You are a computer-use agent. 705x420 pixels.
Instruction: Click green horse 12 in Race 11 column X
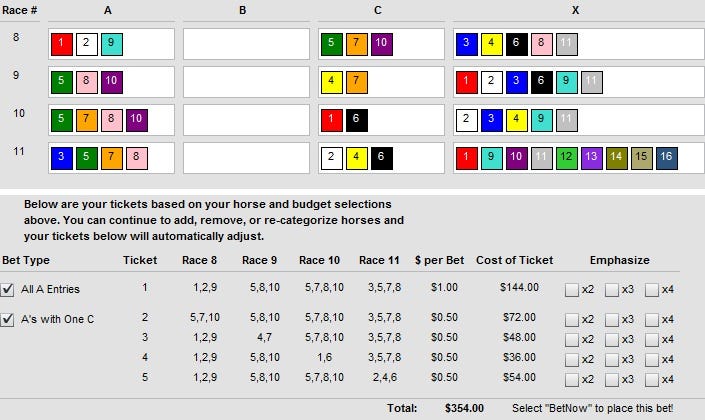click(566, 158)
